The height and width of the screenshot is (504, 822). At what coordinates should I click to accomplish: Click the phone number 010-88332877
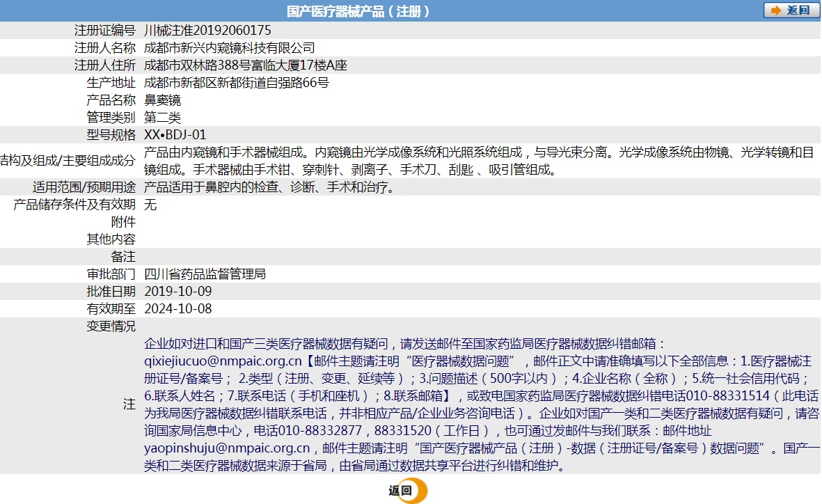319,431
